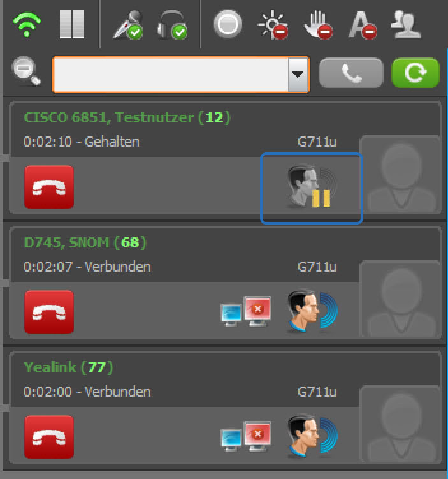
Task: Click screen sharing monitors icon in D745 call
Action: [246, 311]
